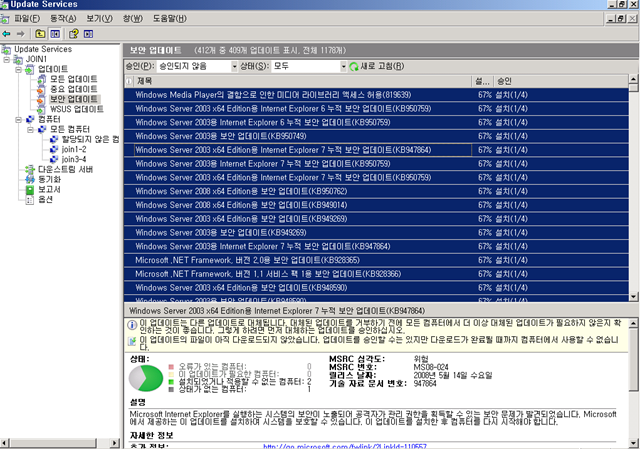Click the details pane scroll down arrow
Screen dimensions: 640x449
tap(633, 443)
